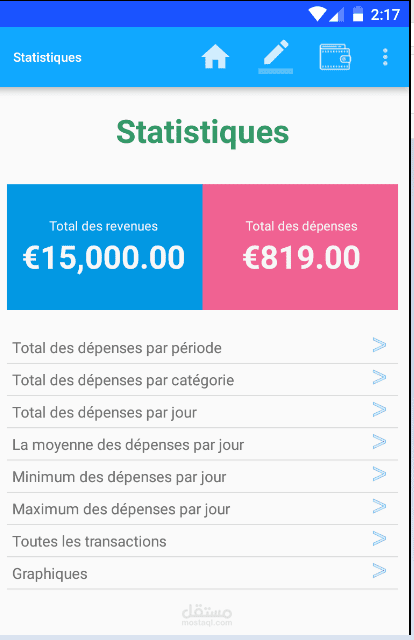The height and width of the screenshot is (640, 414).
Task: Expand arrow for Total des dépenses par jour
Action: (379, 409)
